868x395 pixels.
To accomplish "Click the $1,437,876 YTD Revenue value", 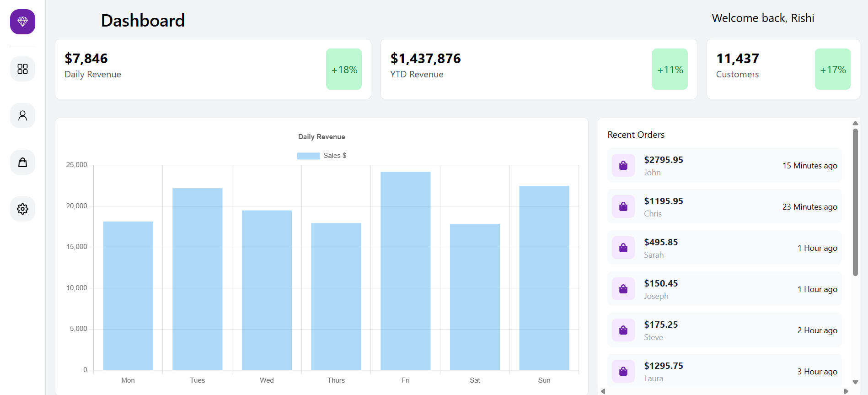I will click(426, 59).
